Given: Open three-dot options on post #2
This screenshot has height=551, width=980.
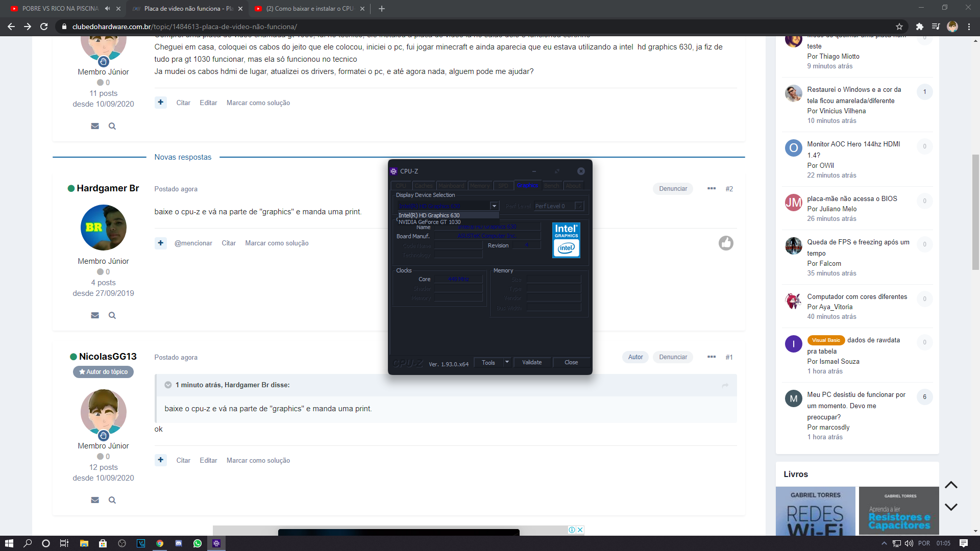Looking at the screenshot, I should point(712,188).
